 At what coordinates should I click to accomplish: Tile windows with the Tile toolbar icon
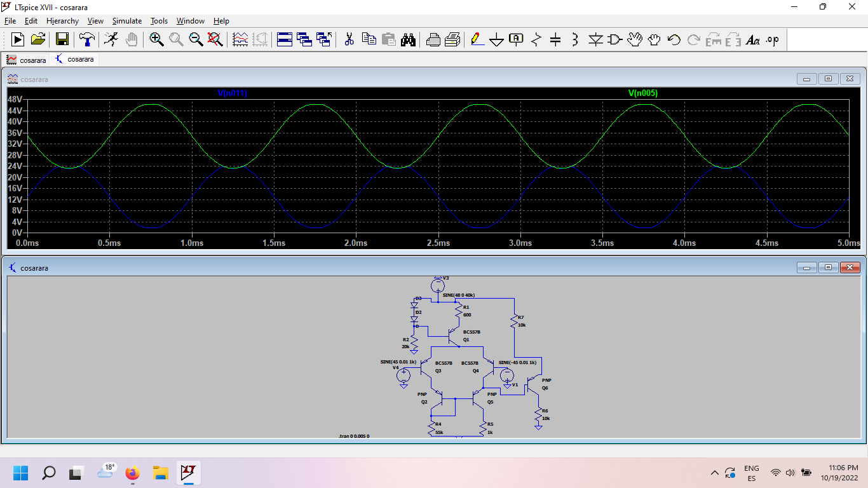(285, 39)
